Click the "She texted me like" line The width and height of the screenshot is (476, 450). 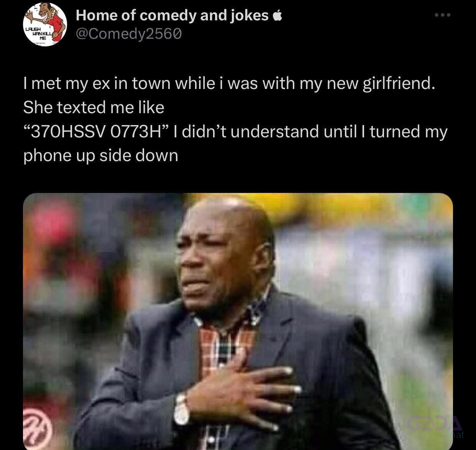point(94,107)
